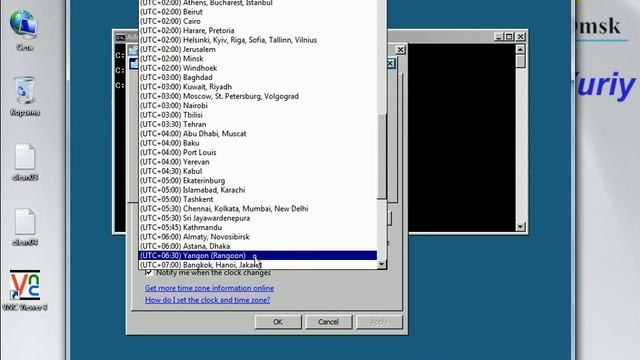This screenshot has height=360, width=640.
Task: Toggle Notify me when the clock changes
Action: 149,272
